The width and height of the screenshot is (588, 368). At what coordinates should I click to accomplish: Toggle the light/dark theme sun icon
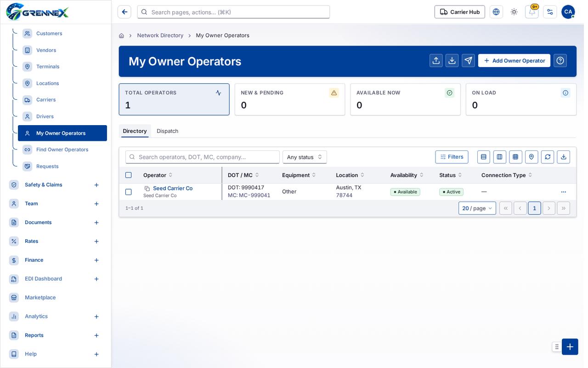514,12
